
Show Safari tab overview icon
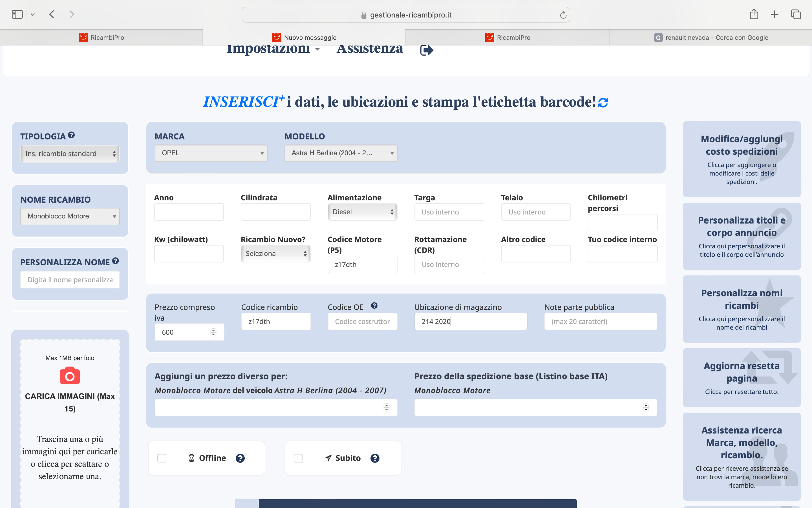pyautogui.click(x=796, y=14)
